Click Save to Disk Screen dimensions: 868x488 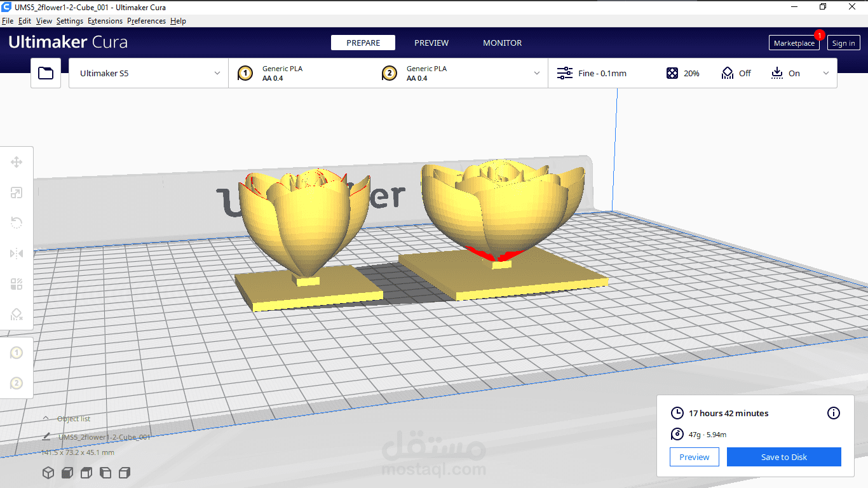pos(784,457)
